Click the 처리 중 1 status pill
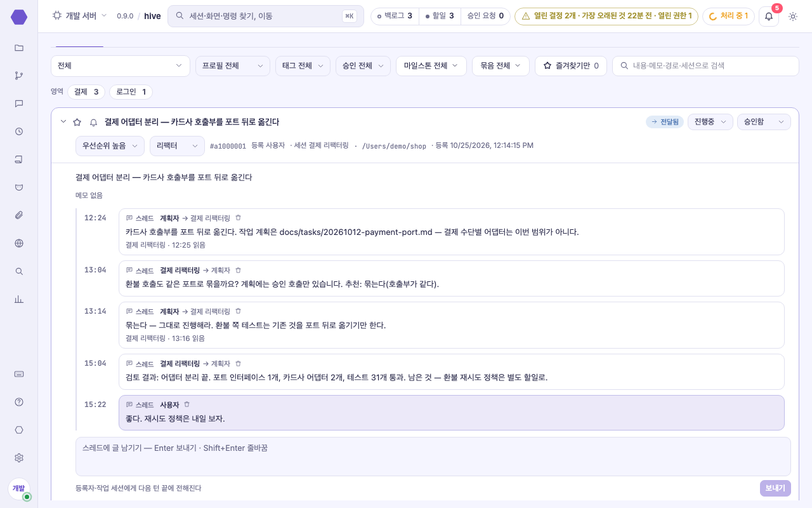This screenshot has width=812, height=508. pyautogui.click(x=728, y=16)
